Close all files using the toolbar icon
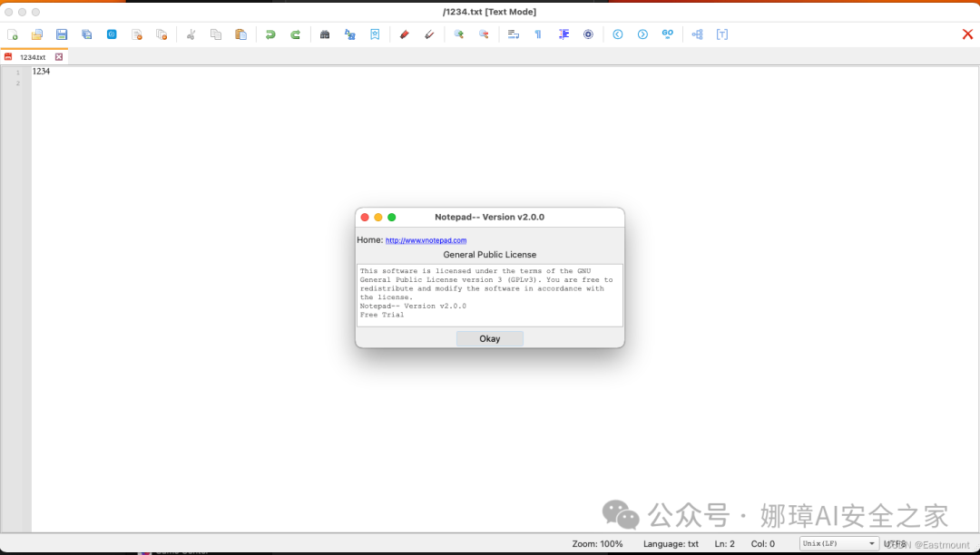980x555 pixels. [162, 34]
